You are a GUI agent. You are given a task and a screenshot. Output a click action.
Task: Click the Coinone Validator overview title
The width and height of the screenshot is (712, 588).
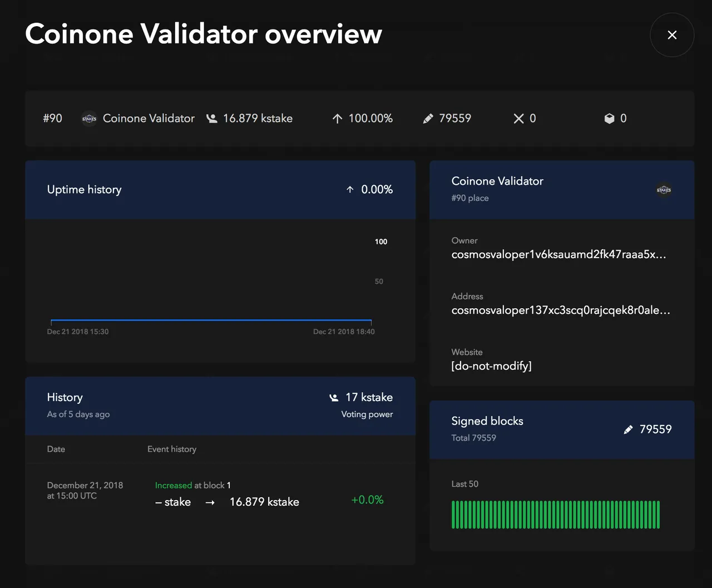pos(204,34)
